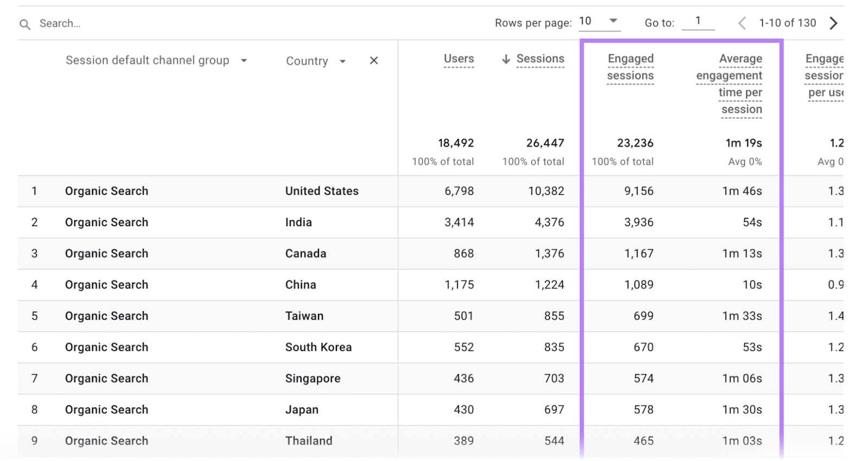Click the search magnifier icon
The width and height of the screenshot is (868, 461).
[x=25, y=24]
